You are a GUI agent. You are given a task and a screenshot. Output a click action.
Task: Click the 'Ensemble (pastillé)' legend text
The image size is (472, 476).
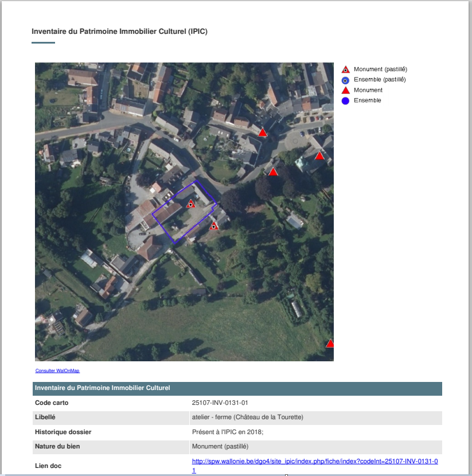380,80
